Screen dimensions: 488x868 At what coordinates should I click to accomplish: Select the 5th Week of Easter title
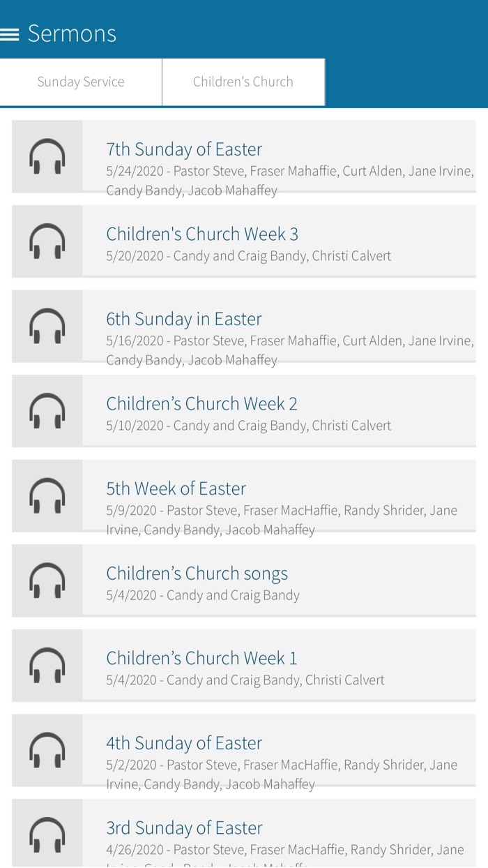176,488
